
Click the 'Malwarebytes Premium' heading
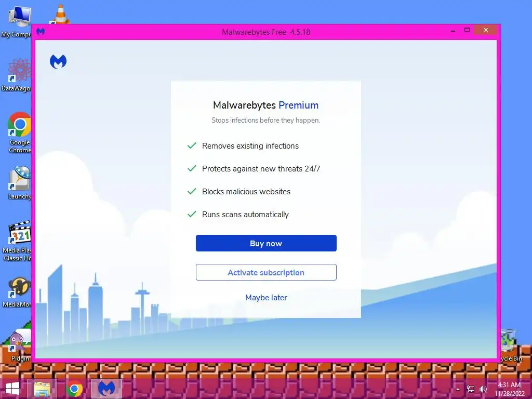[x=265, y=105]
